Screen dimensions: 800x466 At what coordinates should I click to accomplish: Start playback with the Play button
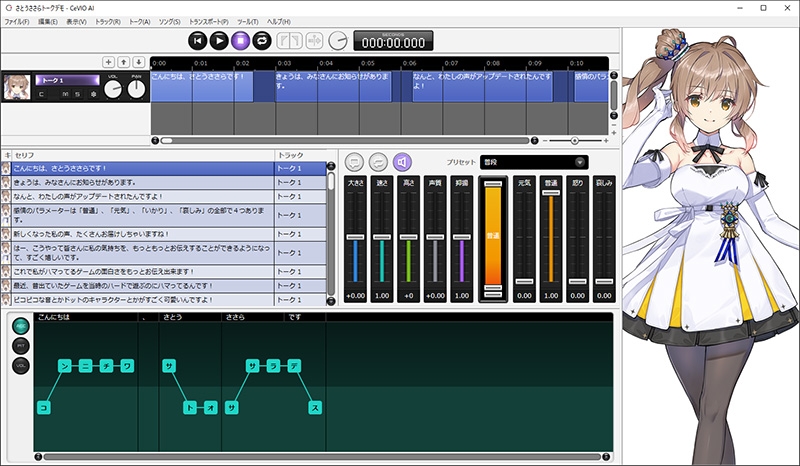219,40
